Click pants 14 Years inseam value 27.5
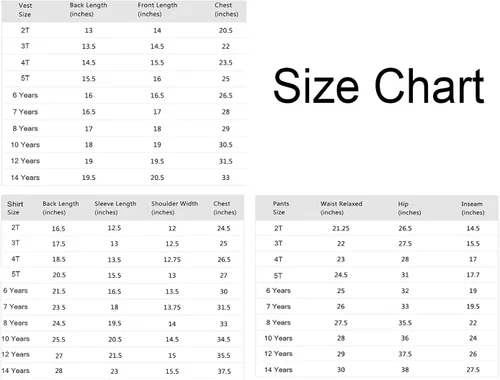The height and width of the screenshot is (380, 500). [473, 370]
